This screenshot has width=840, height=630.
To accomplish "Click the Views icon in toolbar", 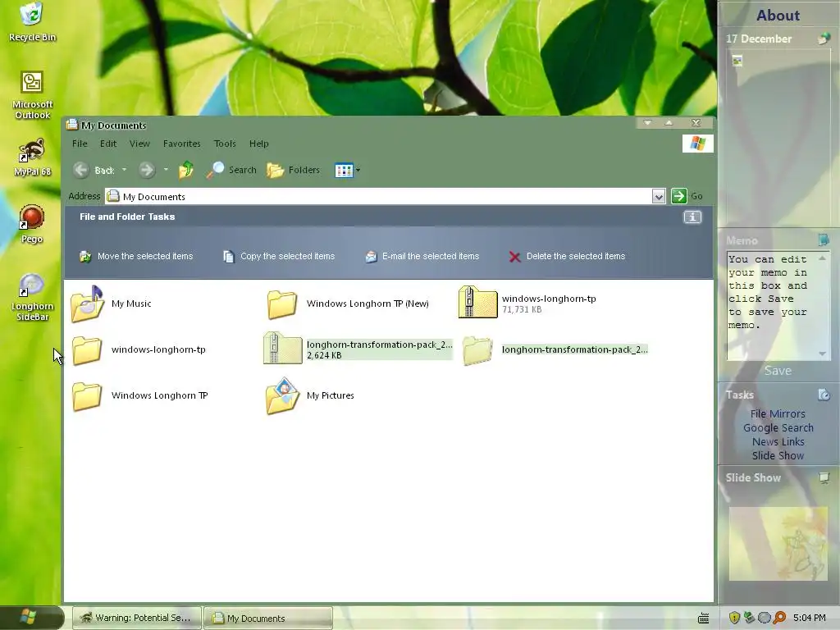I will point(344,171).
